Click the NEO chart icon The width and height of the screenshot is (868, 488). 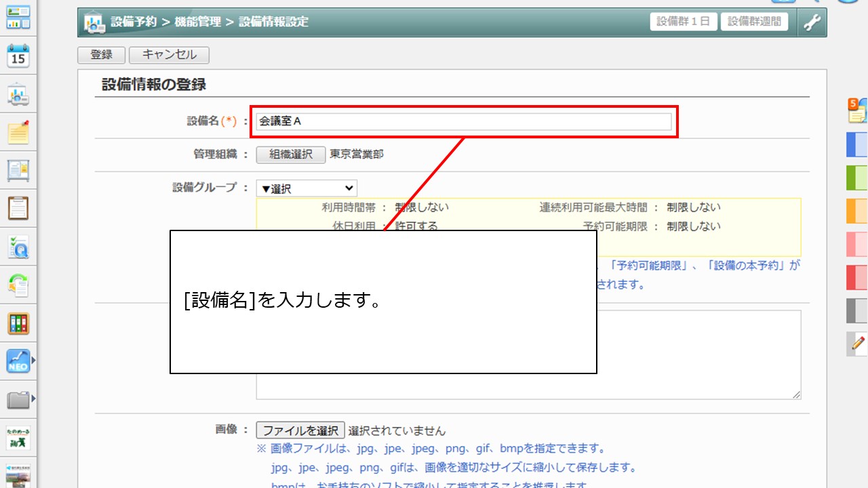[x=18, y=361]
